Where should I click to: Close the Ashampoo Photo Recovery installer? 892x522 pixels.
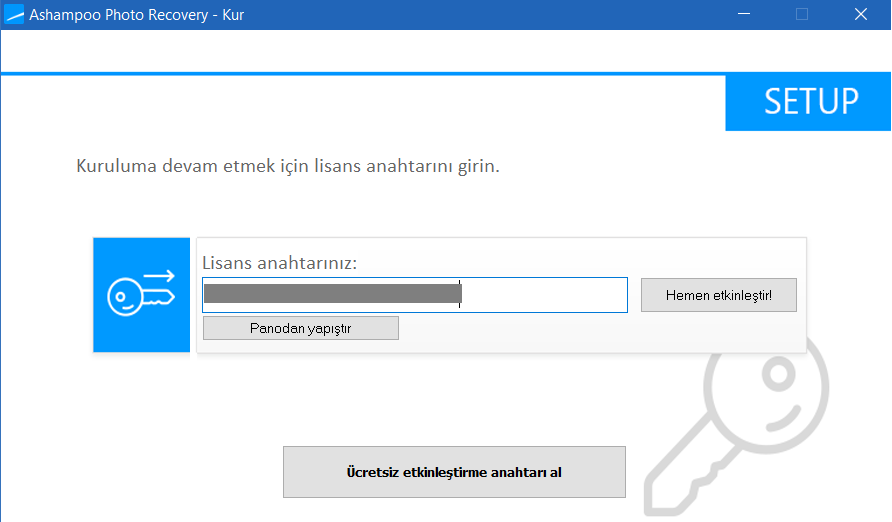(x=861, y=14)
